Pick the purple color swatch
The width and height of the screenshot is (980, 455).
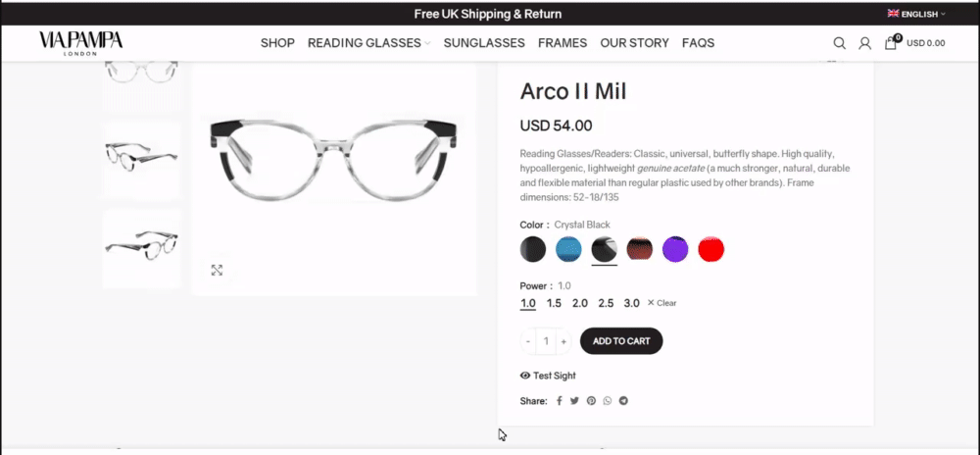click(675, 249)
